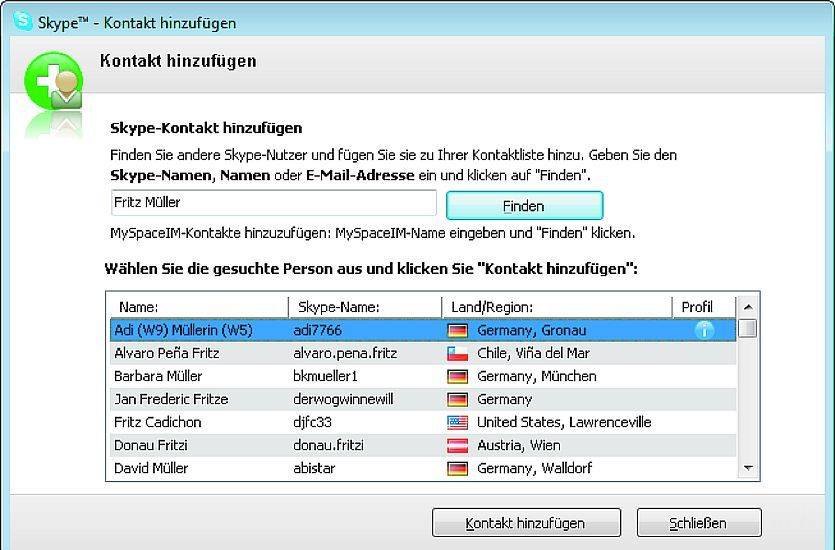Click the Kontakt hinzufügen button at the bottom
The width and height of the screenshot is (835, 550).
tap(526, 523)
